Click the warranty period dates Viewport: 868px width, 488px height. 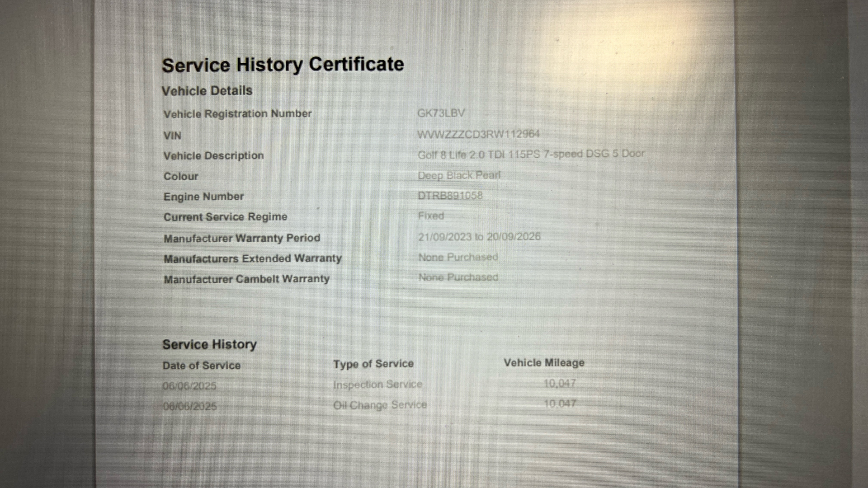[x=479, y=237]
